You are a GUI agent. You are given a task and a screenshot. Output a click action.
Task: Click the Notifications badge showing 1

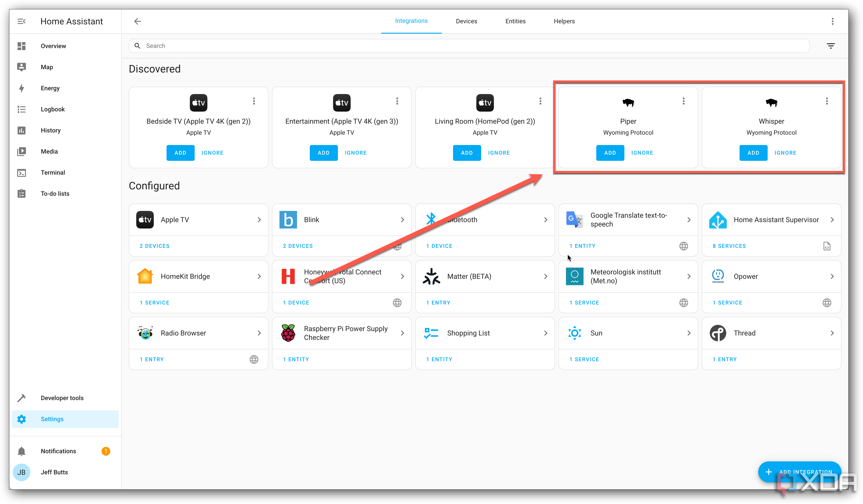pos(106,451)
